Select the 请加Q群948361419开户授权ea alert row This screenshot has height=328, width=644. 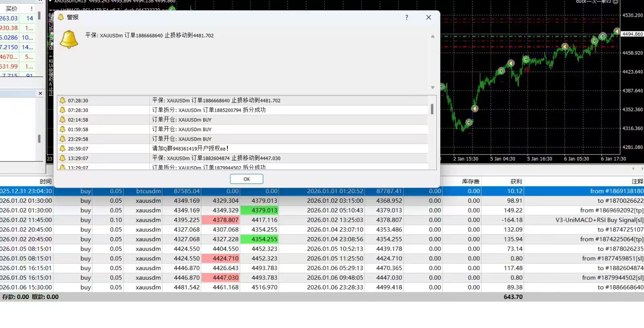tap(243, 149)
